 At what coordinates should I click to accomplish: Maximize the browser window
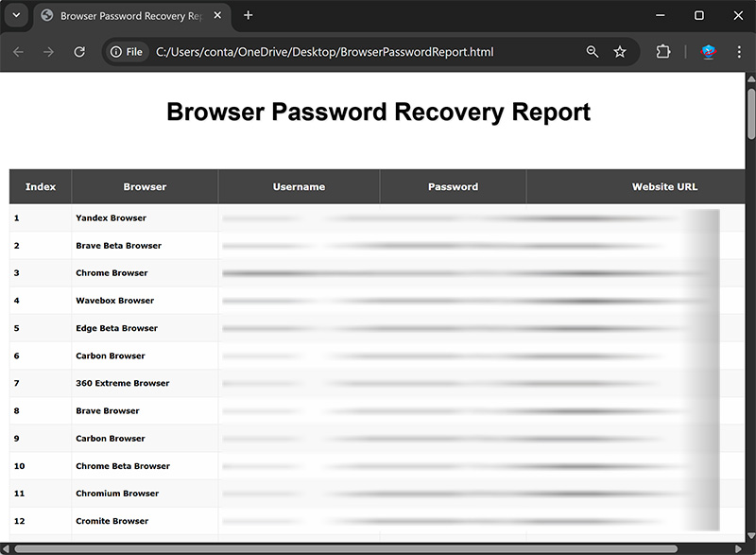point(698,15)
